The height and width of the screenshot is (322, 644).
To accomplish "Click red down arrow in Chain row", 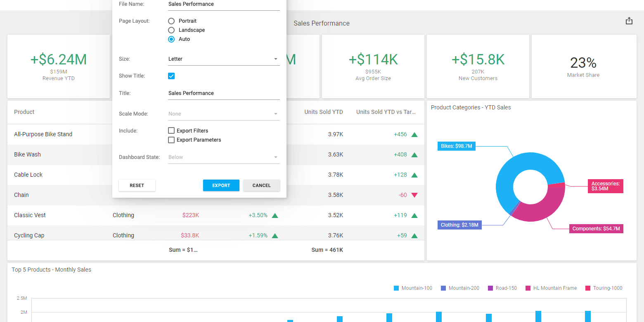I will 414,195.
